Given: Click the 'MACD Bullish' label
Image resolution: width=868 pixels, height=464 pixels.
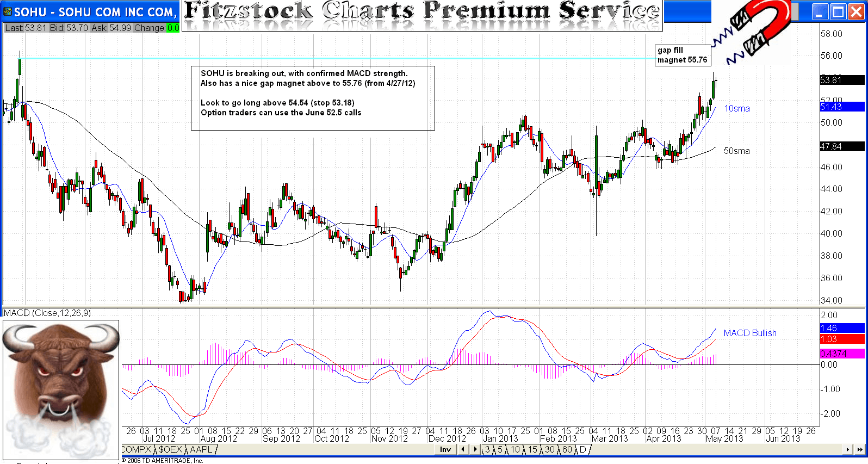Looking at the screenshot, I should [x=750, y=333].
